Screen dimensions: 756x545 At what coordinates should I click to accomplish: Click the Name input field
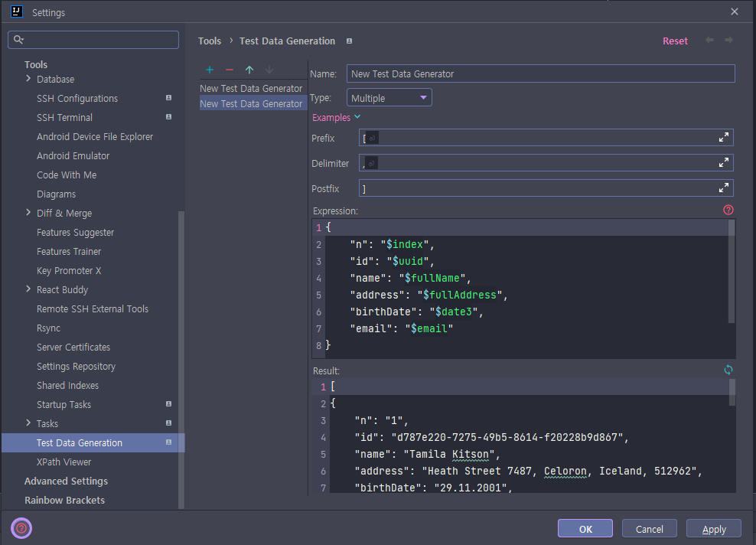pos(540,73)
